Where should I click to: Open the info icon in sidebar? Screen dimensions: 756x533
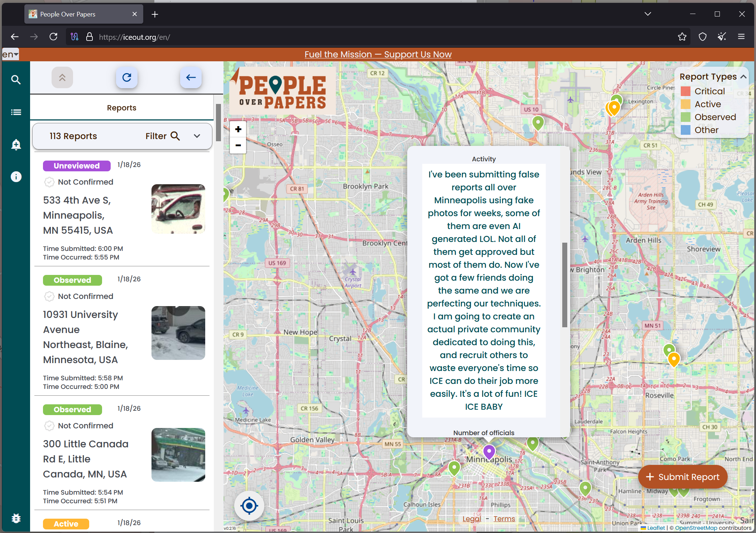coord(16,177)
